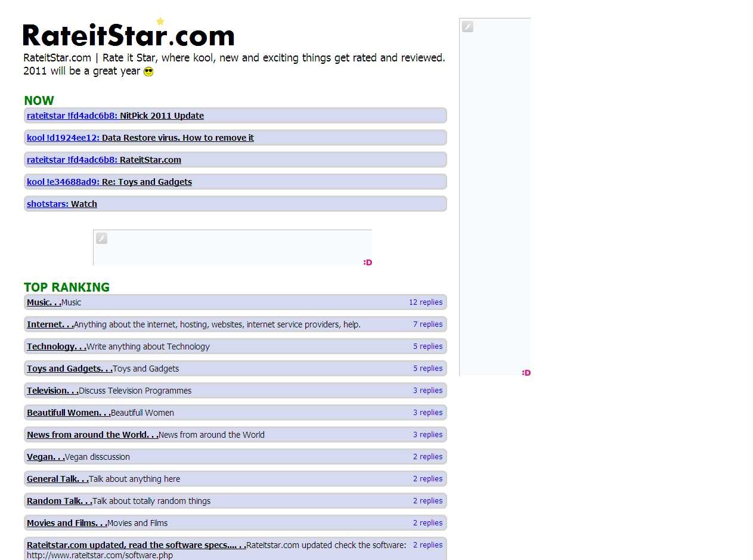The image size is (753, 560).
Task: Click 'Vegan disscussion' description text
Action: [x=97, y=457]
